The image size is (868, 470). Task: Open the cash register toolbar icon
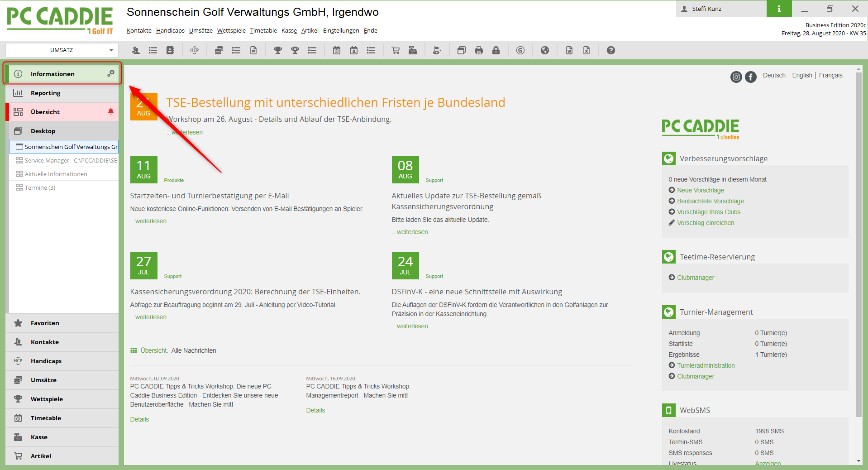point(413,50)
